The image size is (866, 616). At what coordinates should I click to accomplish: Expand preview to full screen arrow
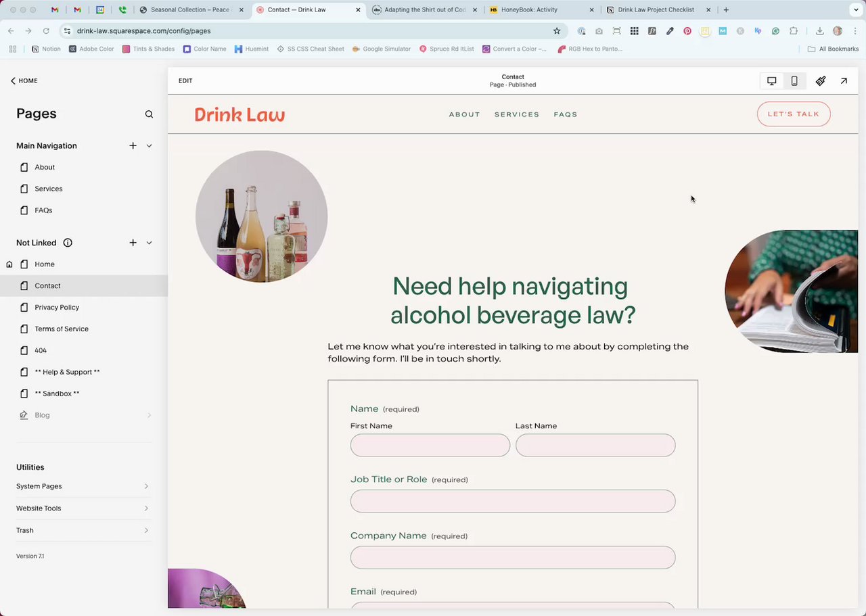(844, 81)
